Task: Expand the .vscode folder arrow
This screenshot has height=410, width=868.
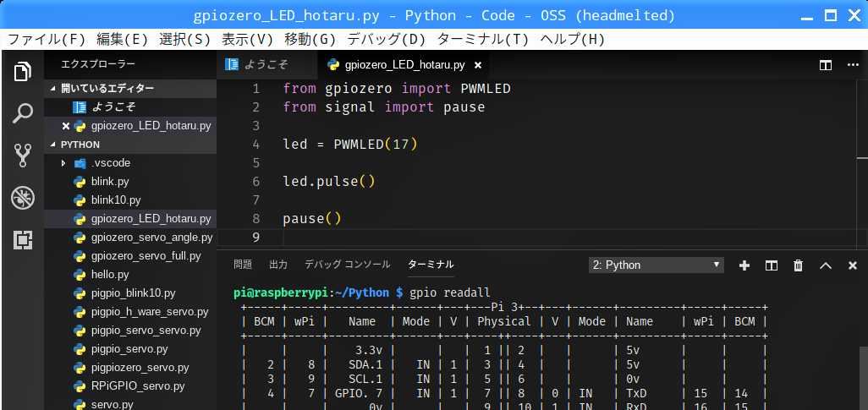Action: click(x=63, y=163)
